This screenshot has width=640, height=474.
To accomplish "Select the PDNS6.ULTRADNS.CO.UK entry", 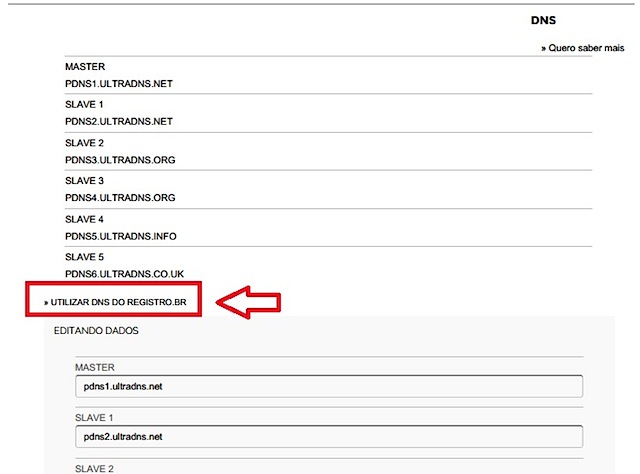I will point(125,273).
